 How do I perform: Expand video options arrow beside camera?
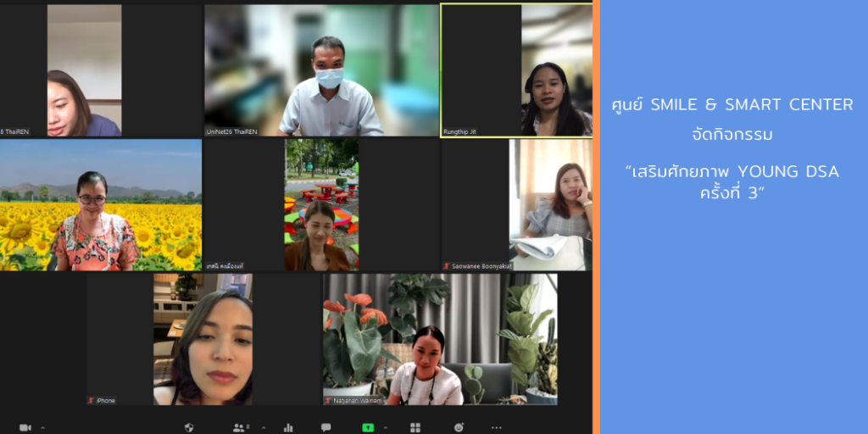pyautogui.click(x=42, y=427)
